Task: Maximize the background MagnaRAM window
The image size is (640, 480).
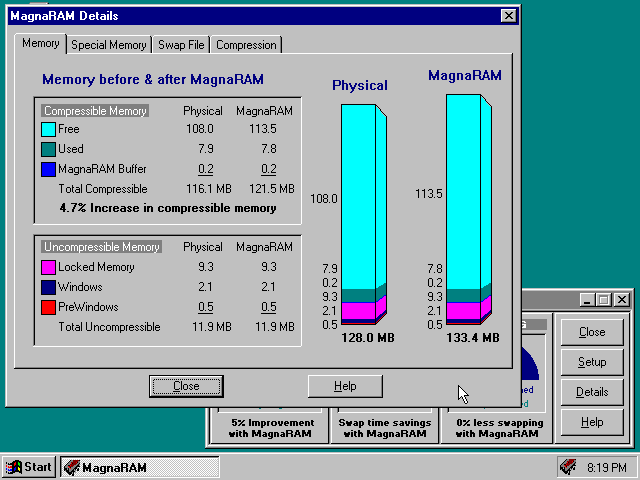Action: [603, 300]
